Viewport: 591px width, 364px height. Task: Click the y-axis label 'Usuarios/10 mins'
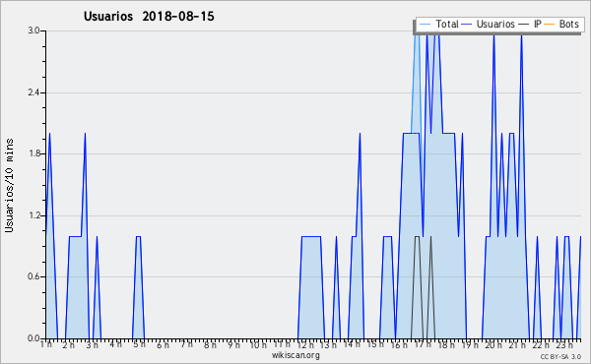point(9,185)
